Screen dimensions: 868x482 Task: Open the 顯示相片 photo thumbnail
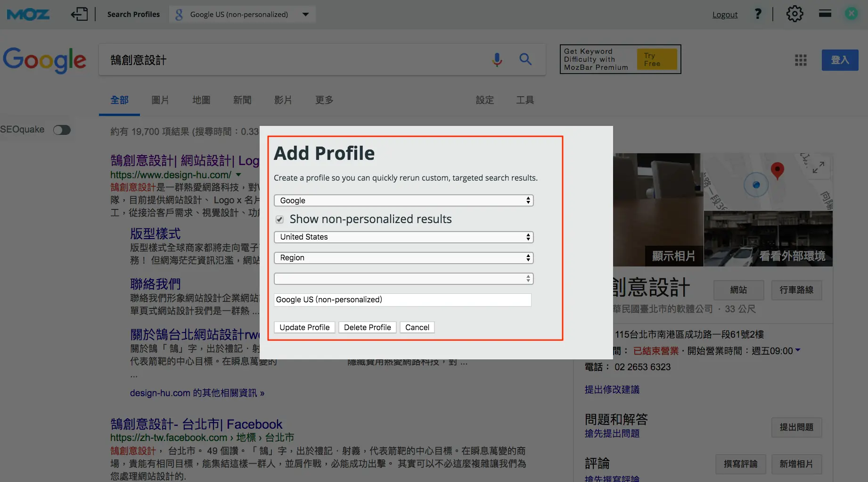coord(658,210)
